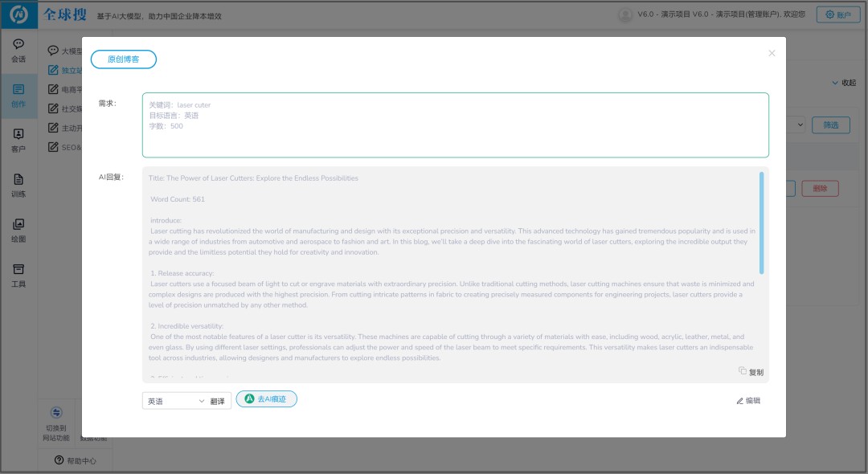Open the 绘图 drawing sidebar icon

(x=18, y=231)
